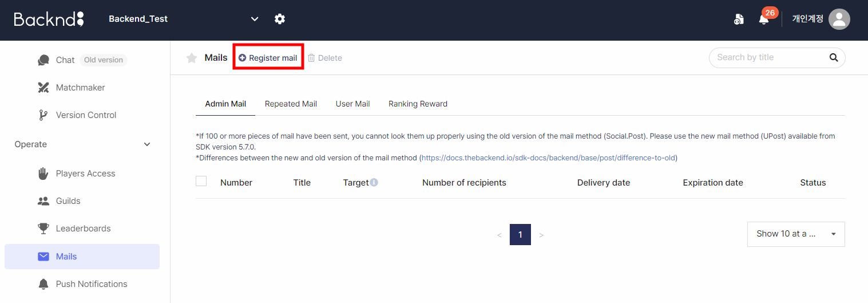The image size is (868, 303).
Task: Click the Backnd logo
Action: (49, 19)
